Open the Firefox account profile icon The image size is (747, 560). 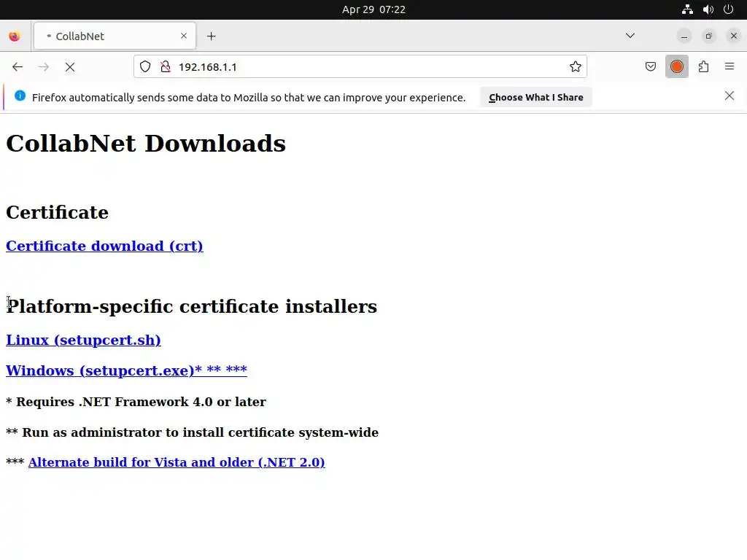677,66
